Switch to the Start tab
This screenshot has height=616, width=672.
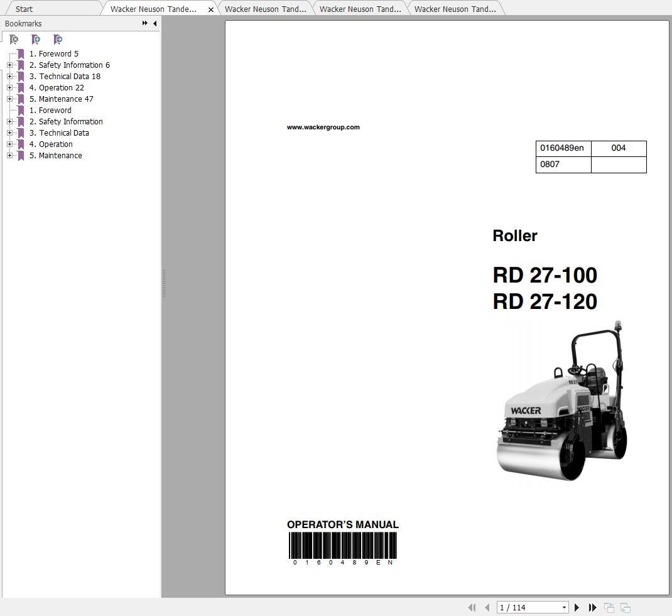point(23,9)
